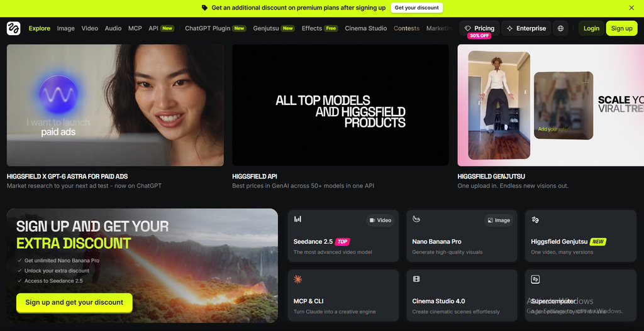Click the 30% OFF badge
Viewport: 644px width, 331px height.
[479, 36]
